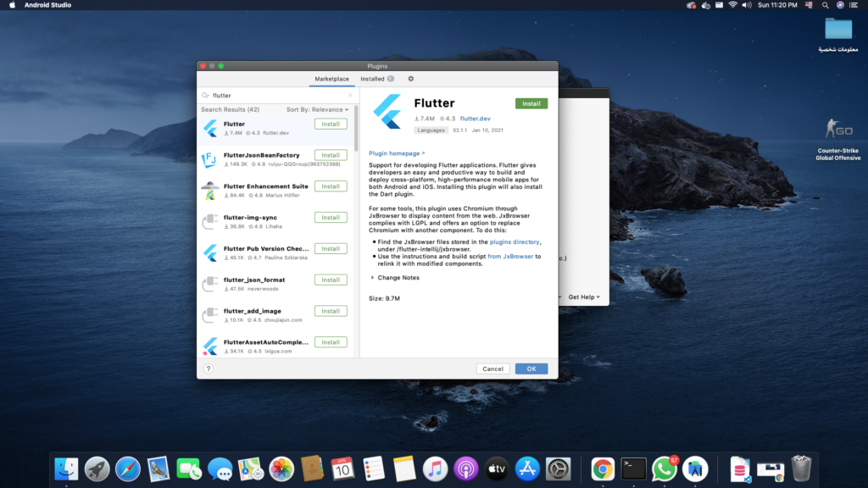The width and height of the screenshot is (868, 488).
Task: Open Siri from the menu bar
Action: [x=840, y=5]
